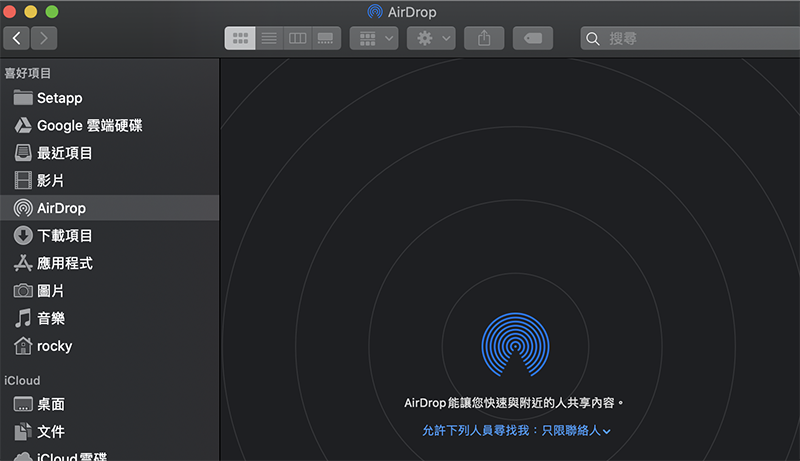
Task: Open rocky home folder in sidebar
Action: [x=110, y=346]
